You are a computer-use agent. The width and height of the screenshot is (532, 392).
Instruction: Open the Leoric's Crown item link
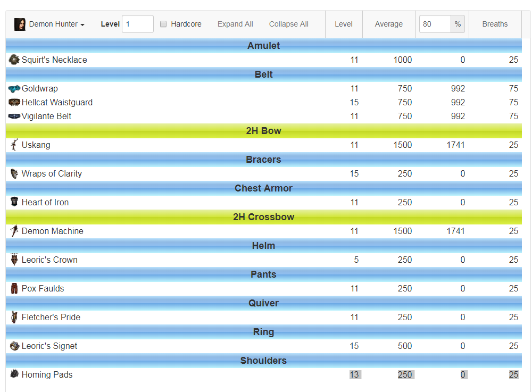click(49, 260)
